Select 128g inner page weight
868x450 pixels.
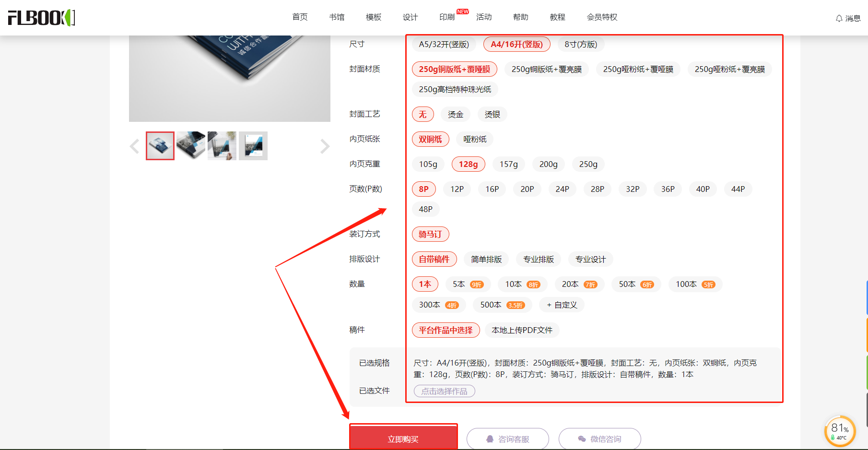click(x=469, y=164)
